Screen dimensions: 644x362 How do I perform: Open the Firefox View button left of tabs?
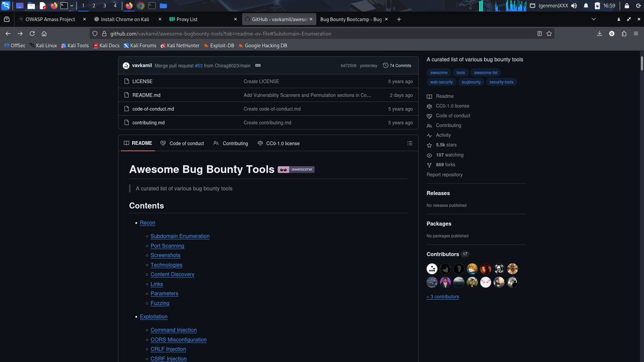click(x=6, y=19)
